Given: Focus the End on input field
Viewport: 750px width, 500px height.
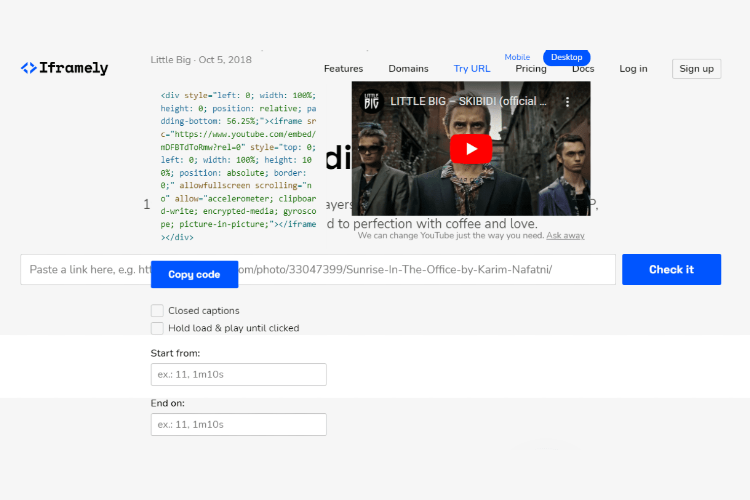Looking at the screenshot, I should 239,424.
